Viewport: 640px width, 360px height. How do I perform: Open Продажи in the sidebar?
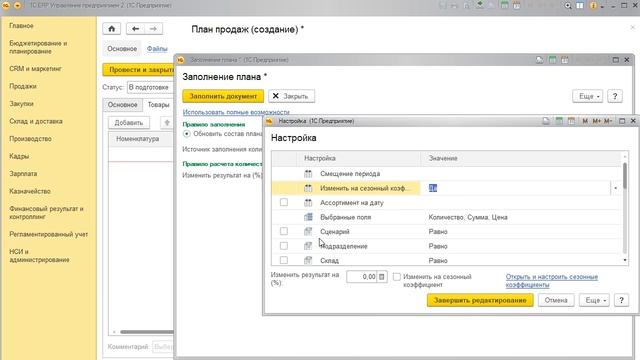point(23,86)
